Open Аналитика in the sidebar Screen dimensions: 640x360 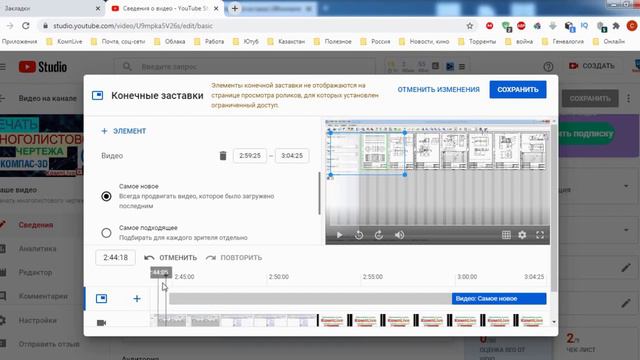point(38,249)
